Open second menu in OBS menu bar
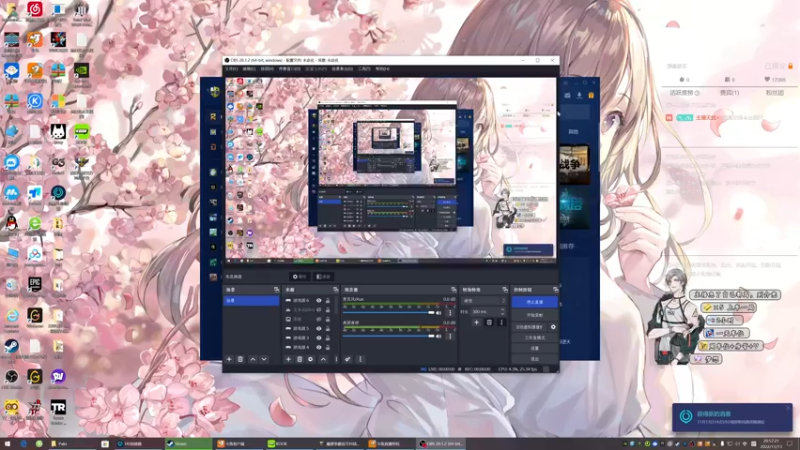This screenshot has height=450, width=800. [249, 69]
